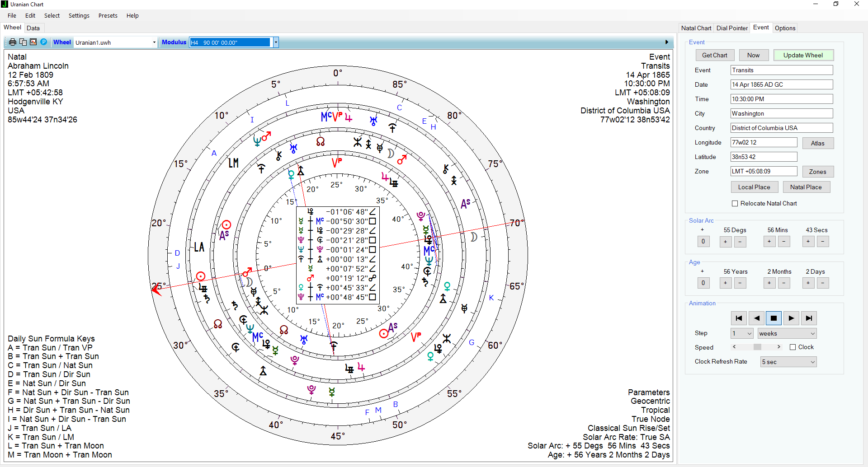Enable Relocate Natal Chart checkbox
This screenshot has height=467, width=868.
click(735, 204)
